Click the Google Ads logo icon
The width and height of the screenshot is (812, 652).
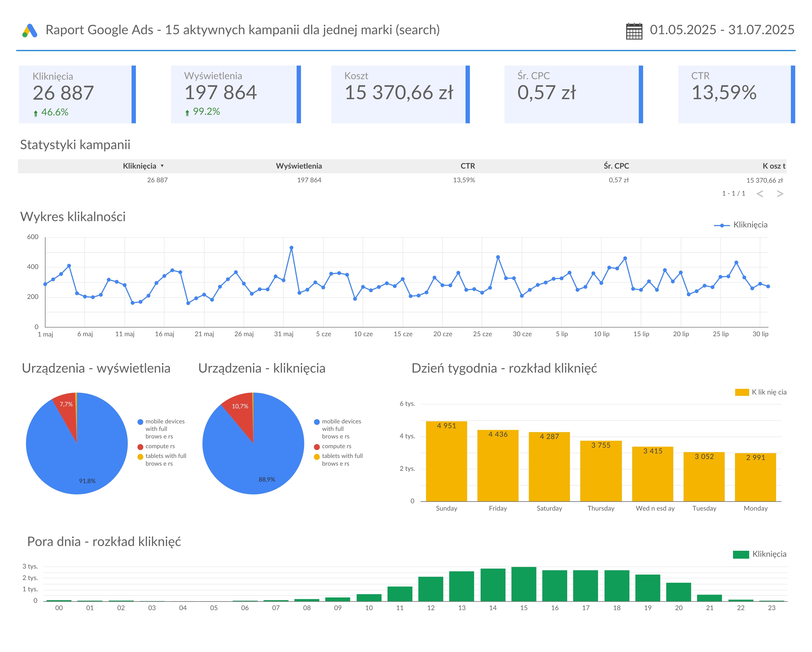tap(30, 30)
